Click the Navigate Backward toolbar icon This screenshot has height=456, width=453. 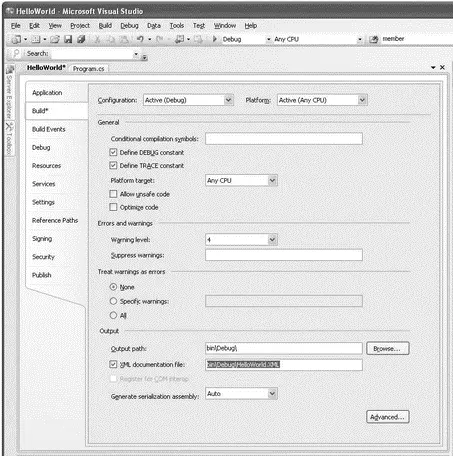180,39
